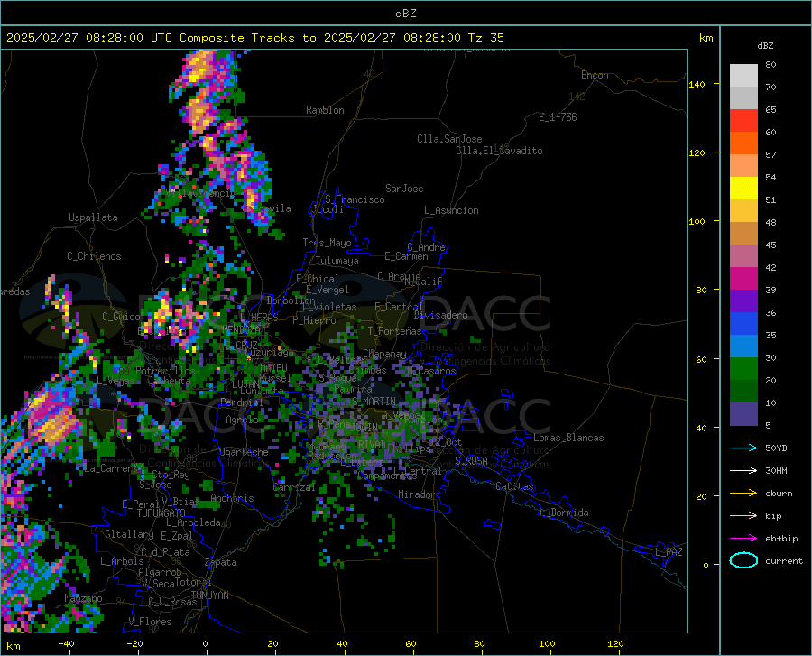Viewport: 812px width, 656px height.
Task: Click the 140 km vertical axis tick
Action: (697, 84)
